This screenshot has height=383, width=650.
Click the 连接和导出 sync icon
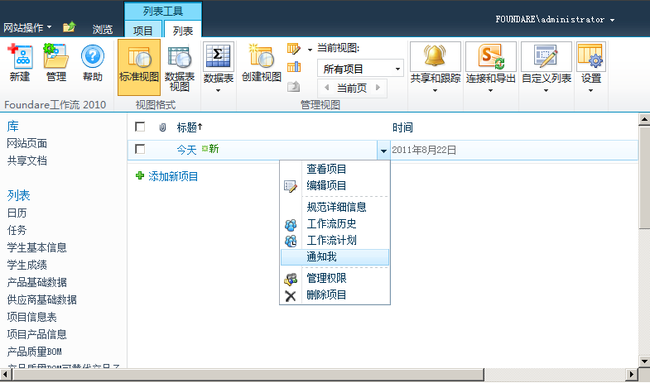tap(490, 56)
